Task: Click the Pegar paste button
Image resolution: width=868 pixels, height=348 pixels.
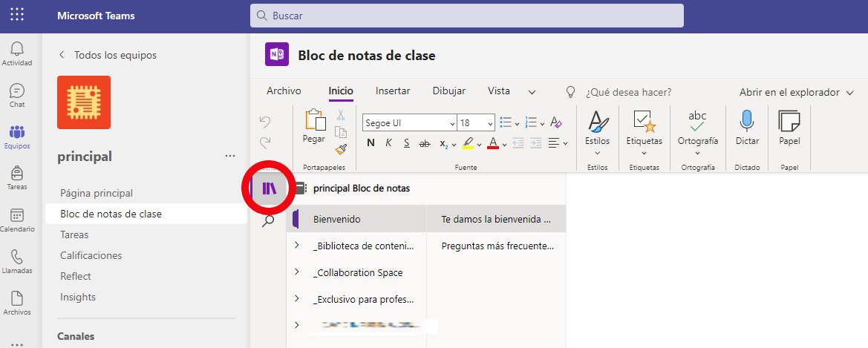Action: (314, 127)
